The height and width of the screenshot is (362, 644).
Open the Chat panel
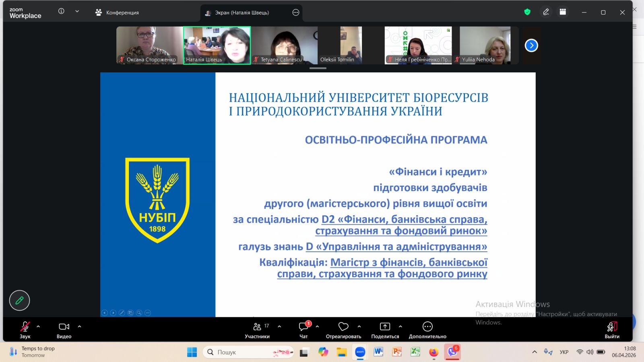click(x=303, y=330)
